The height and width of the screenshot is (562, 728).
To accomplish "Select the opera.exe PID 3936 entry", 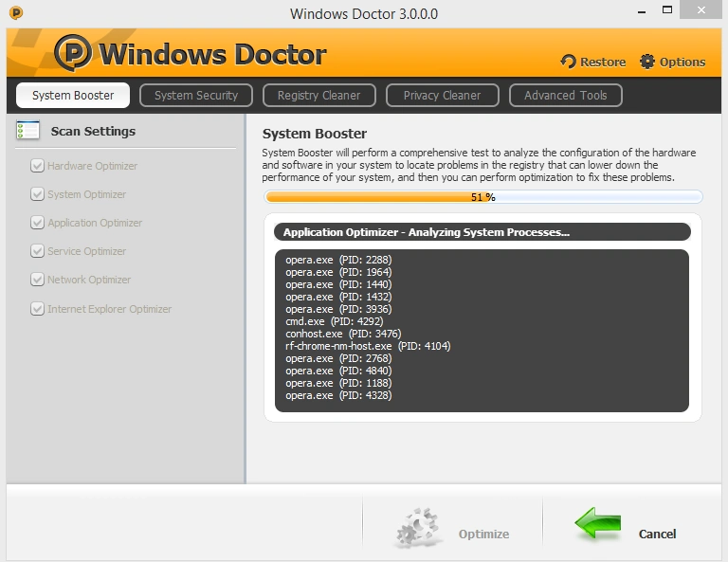I will 338,309.
